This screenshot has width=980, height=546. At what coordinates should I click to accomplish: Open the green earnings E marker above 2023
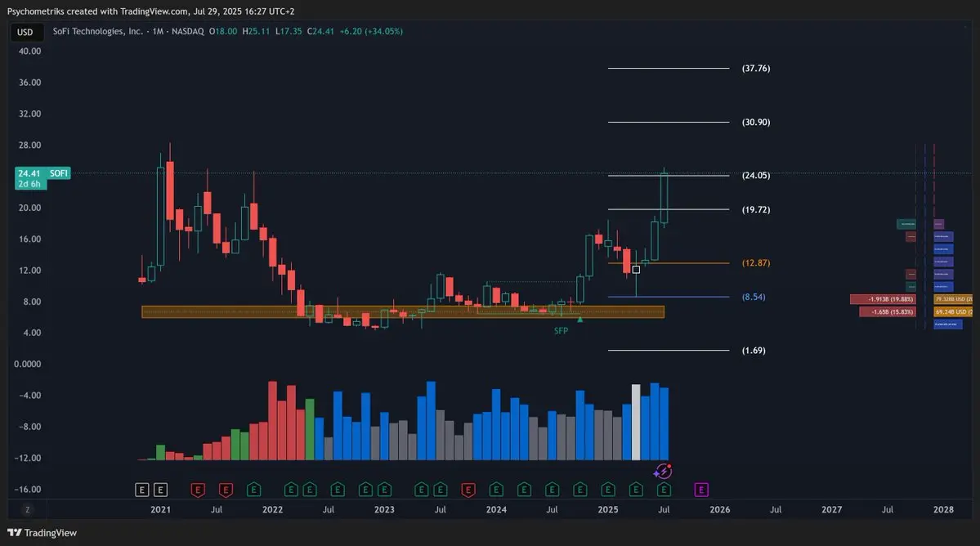384,490
